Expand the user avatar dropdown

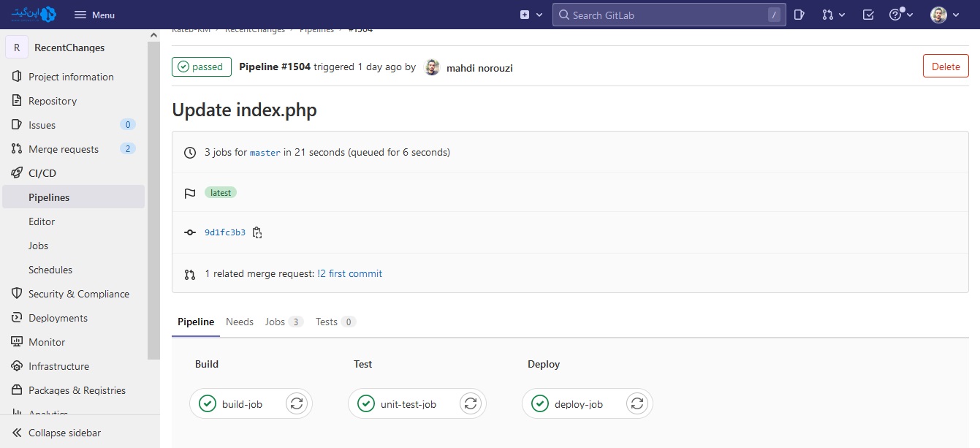944,15
